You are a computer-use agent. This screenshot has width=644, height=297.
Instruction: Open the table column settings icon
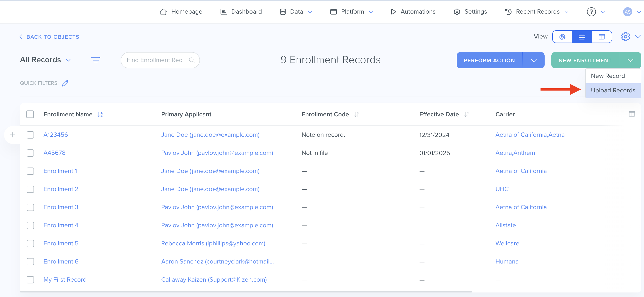(x=632, y=114)
